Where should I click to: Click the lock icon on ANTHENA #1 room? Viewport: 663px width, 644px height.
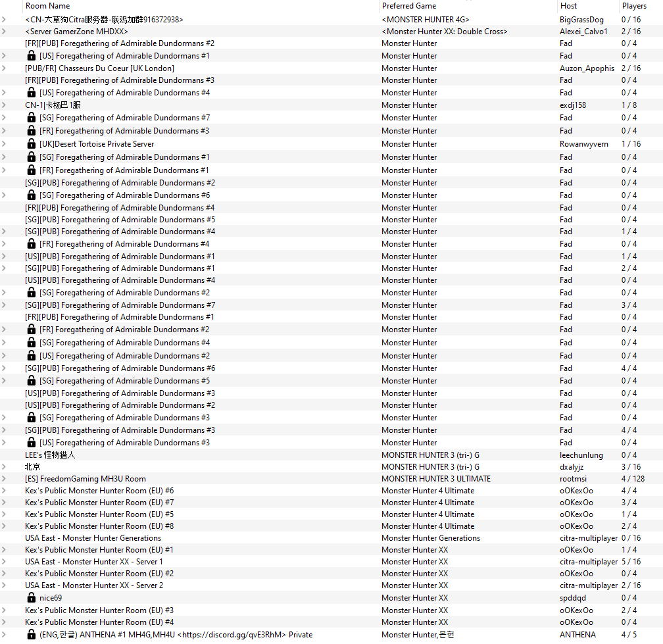[x=32, y=634]
